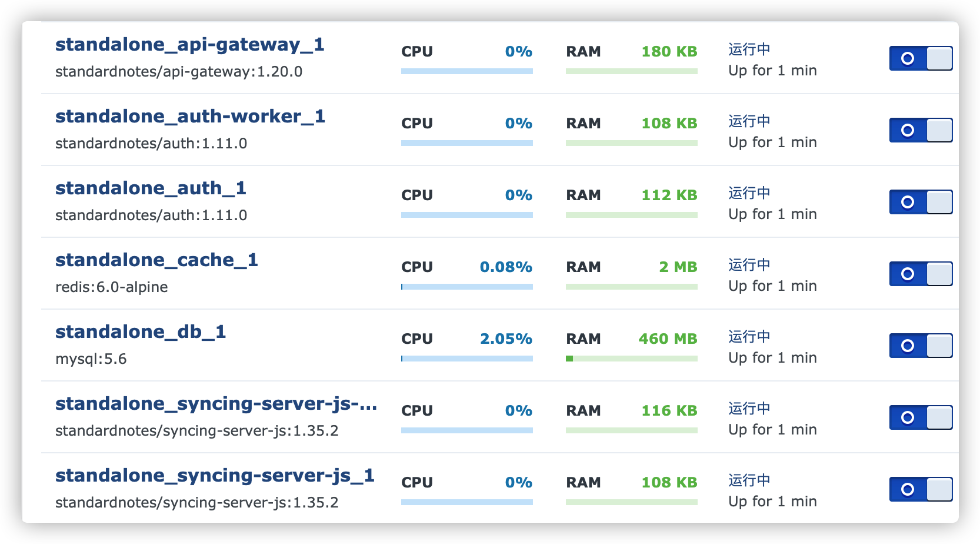Select the RAM value 112 KB
Image resolution: width=980 pixels, height=544 pixels.
(x=669, y=195)
